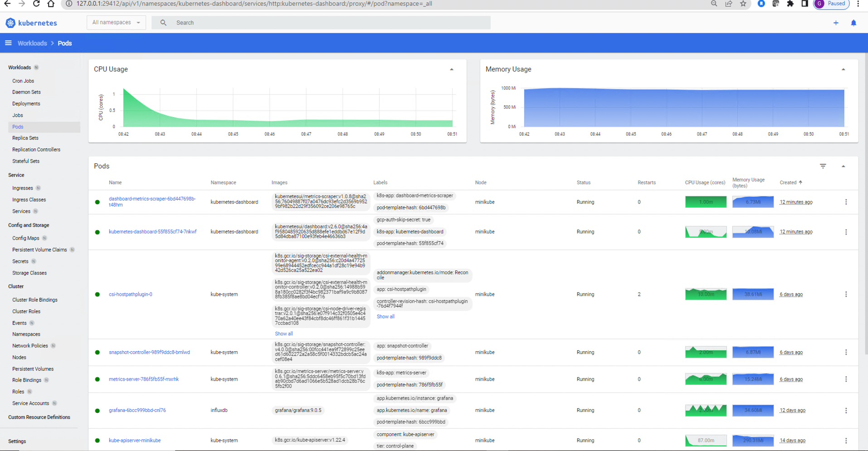Open Nodes in sidebar

coord(19,358)
